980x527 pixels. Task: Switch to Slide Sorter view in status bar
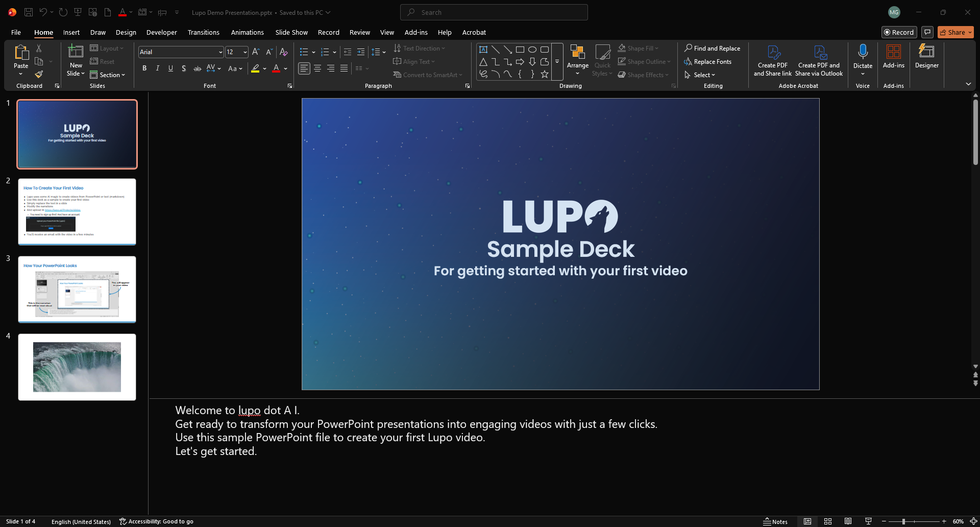(828, 521)
